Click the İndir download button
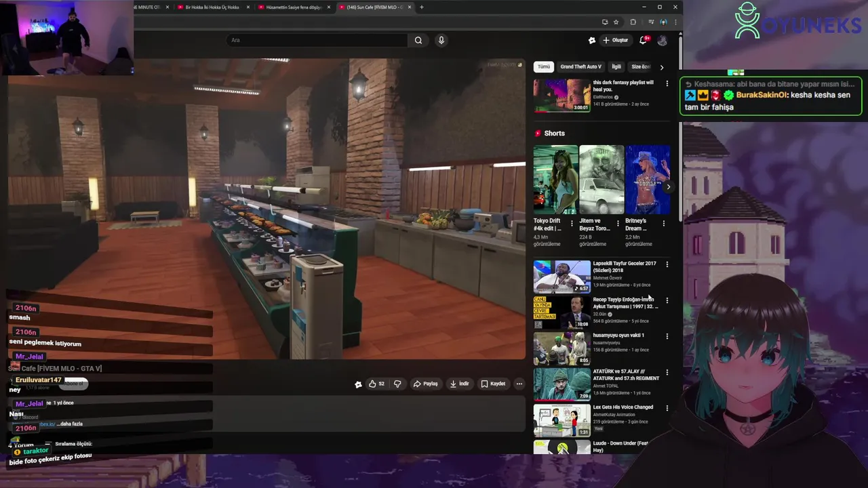Image resolution: width=868 pixels, height=488 pixels. [460, 384]
